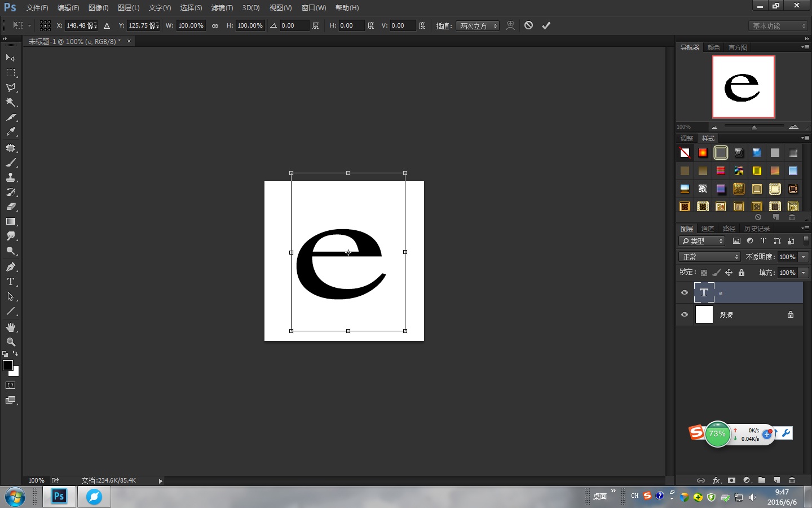Enter Quick Mask mode
Image resolution: width=812 pixels, height=508 pixels.
point(11,386)
